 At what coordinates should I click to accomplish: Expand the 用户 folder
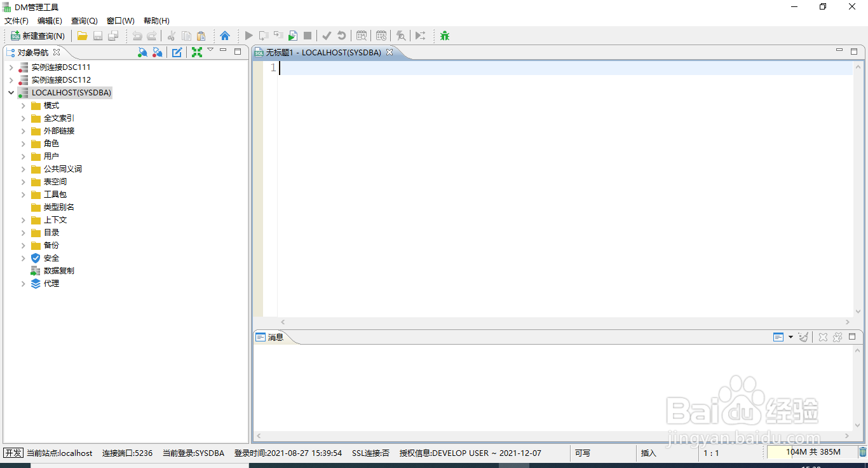tap(24, 156)
